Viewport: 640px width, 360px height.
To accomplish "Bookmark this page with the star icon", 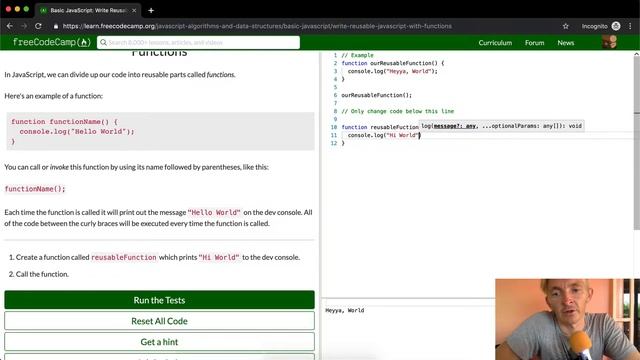I will pyautogui.click(x=565, y=26).
